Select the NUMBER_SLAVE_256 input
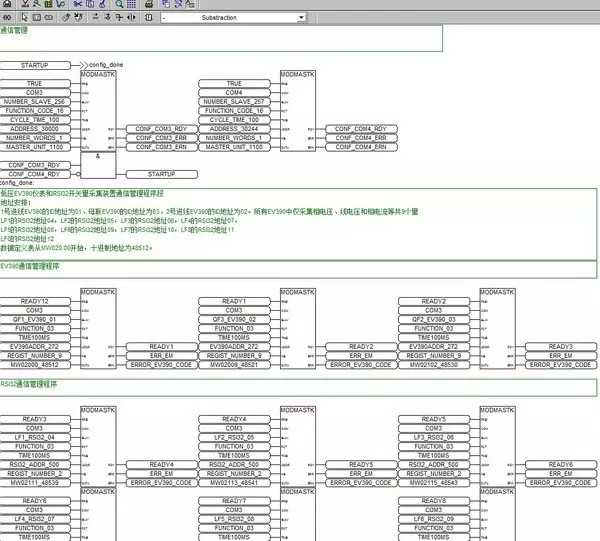600x541 pixels. pos(35,102)
